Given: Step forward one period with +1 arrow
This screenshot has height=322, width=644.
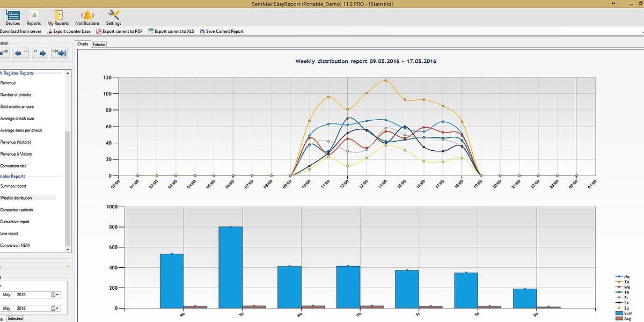Looking at the screenshot, I should click(x=40, y=53).
